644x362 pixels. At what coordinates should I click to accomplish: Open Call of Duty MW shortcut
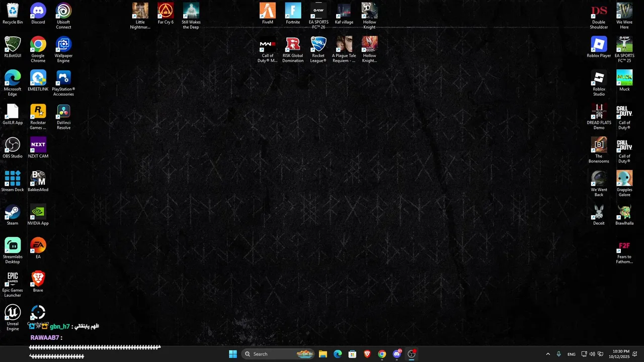pyautogui.click(x=268, y=50)
